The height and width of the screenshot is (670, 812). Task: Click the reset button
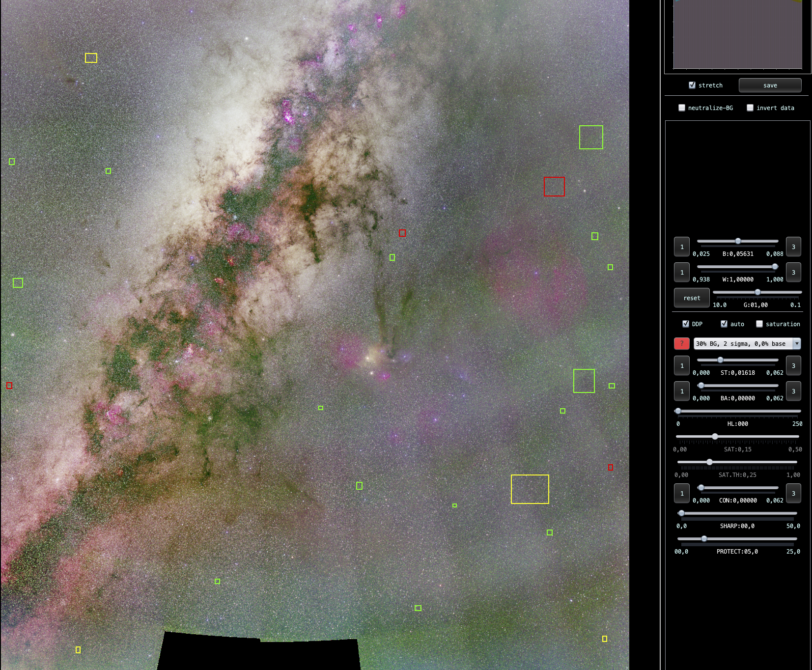pos(692,298)
